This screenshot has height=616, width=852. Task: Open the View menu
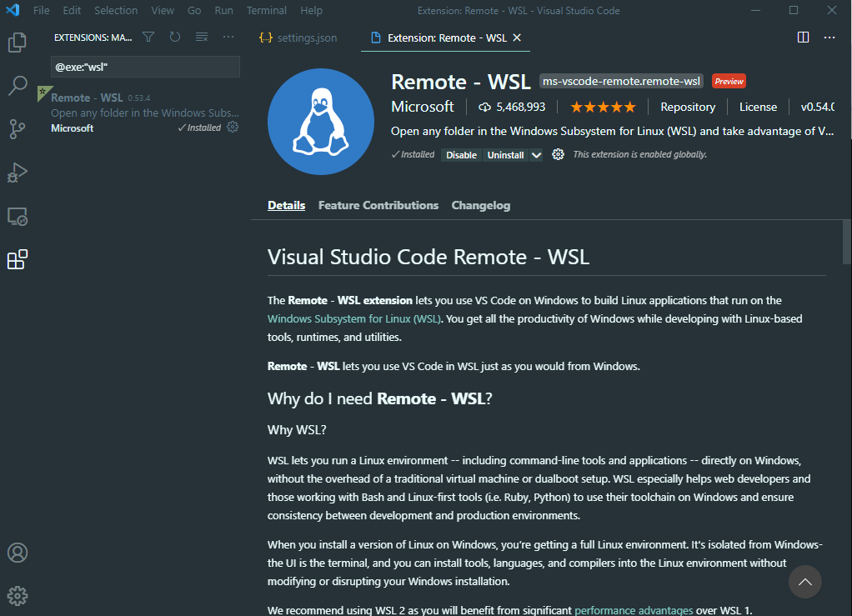[x=163, y=10]
